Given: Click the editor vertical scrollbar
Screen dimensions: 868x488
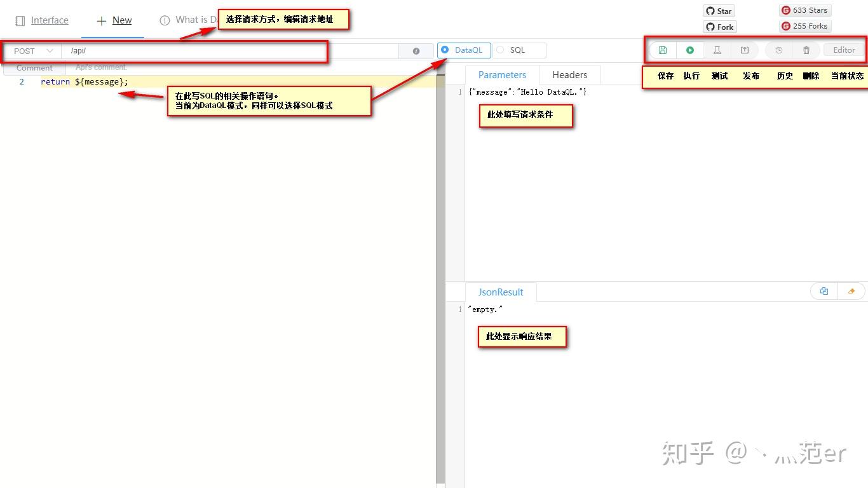Looking at the screenshot, I should 441,254.
